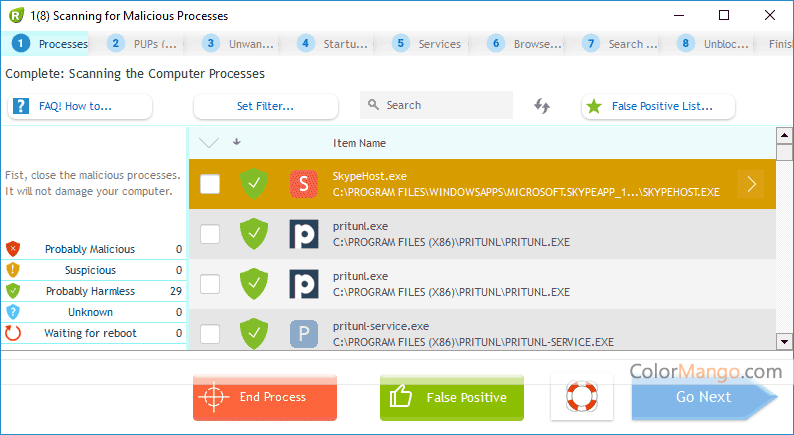Screen dimensions: 794x435
Task: Click the Suspicious orange shield icon
Action: coord(13,270)
